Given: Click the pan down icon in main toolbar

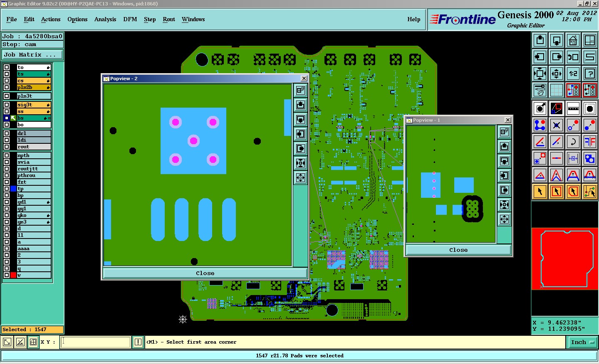Looking at the screenshot, I should click(557, 40).
